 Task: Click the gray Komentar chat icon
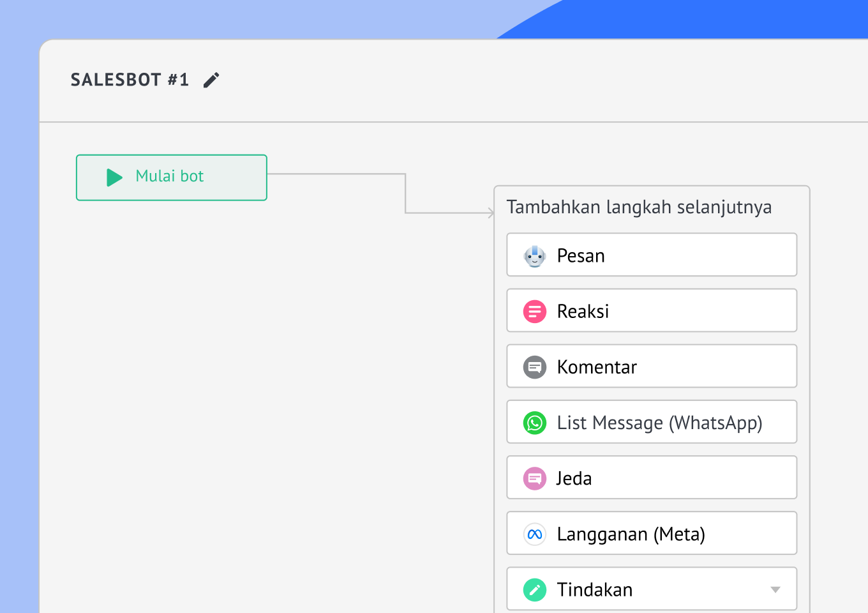click(535, 367)
